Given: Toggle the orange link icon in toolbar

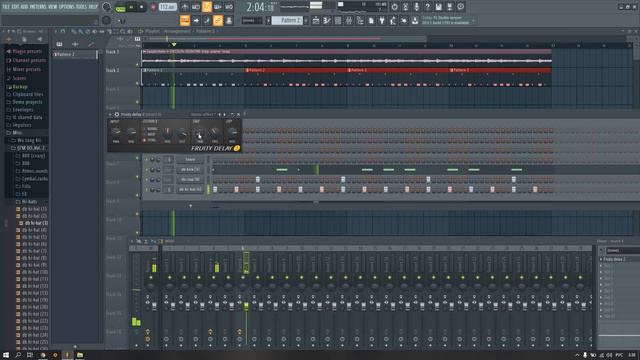Looking at the screenshot, I should click(218, 20).
